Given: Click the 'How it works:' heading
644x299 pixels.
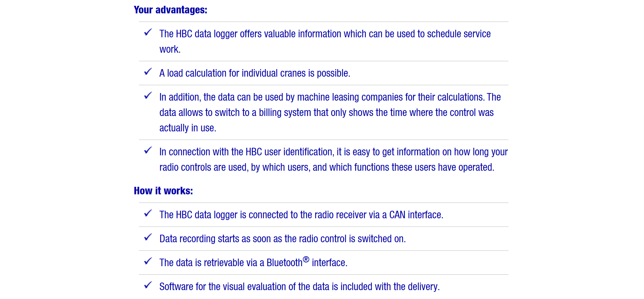Looking at the screenshot, I should (x=163, y=191).
